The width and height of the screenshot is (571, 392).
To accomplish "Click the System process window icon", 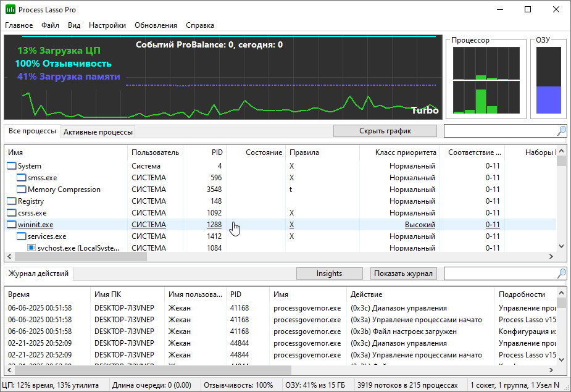I will [x=12, y=166].
